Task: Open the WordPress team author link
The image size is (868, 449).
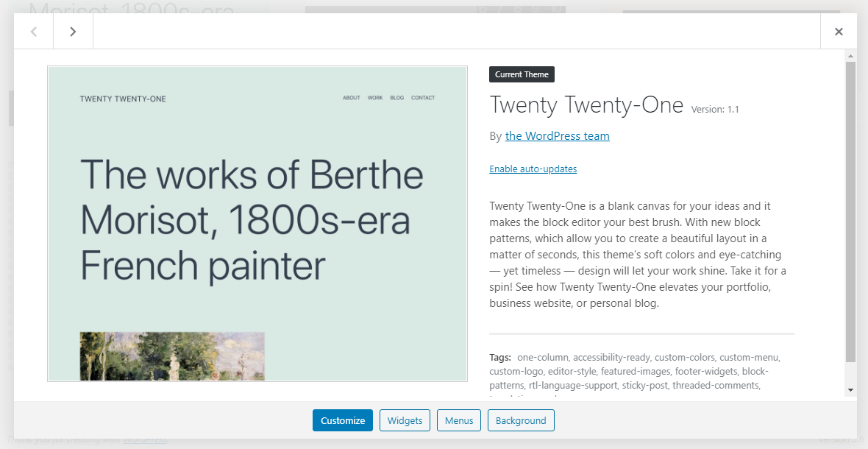Action: (557, 135)
